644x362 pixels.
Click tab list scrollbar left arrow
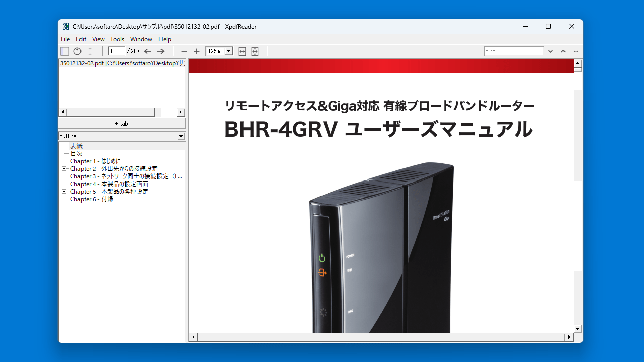pyautogui.click(x=63, y=112)
